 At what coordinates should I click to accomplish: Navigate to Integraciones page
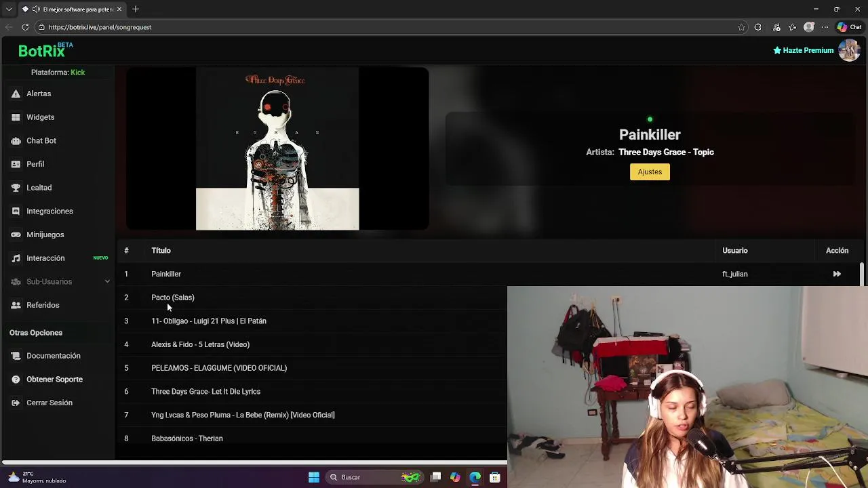click(x=50, y=211)
